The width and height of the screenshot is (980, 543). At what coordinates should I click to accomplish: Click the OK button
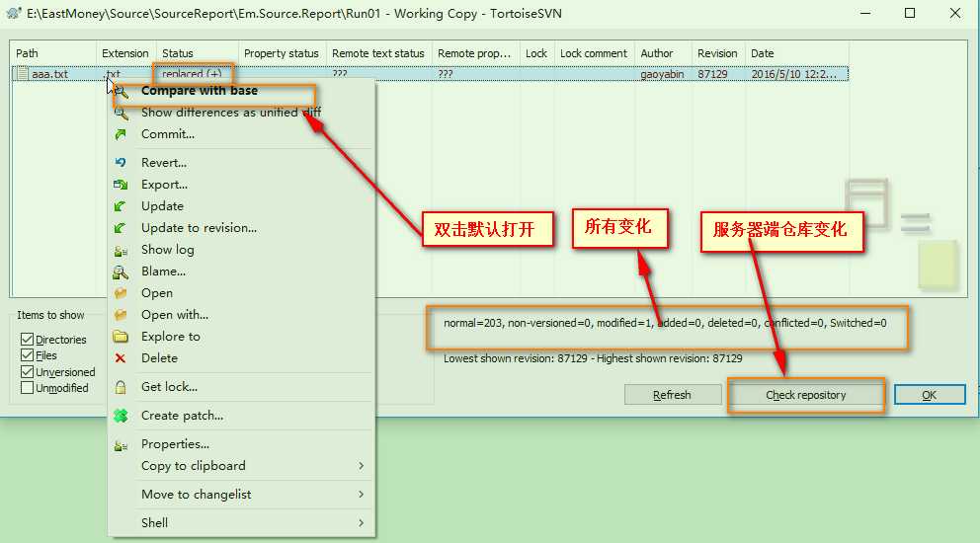coord(930,395)
